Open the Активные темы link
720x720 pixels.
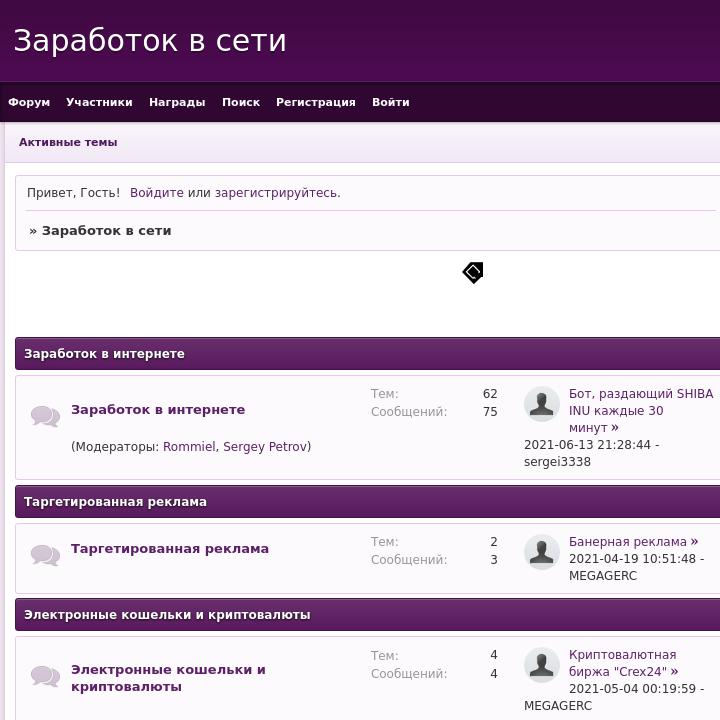tap(68, 142)
